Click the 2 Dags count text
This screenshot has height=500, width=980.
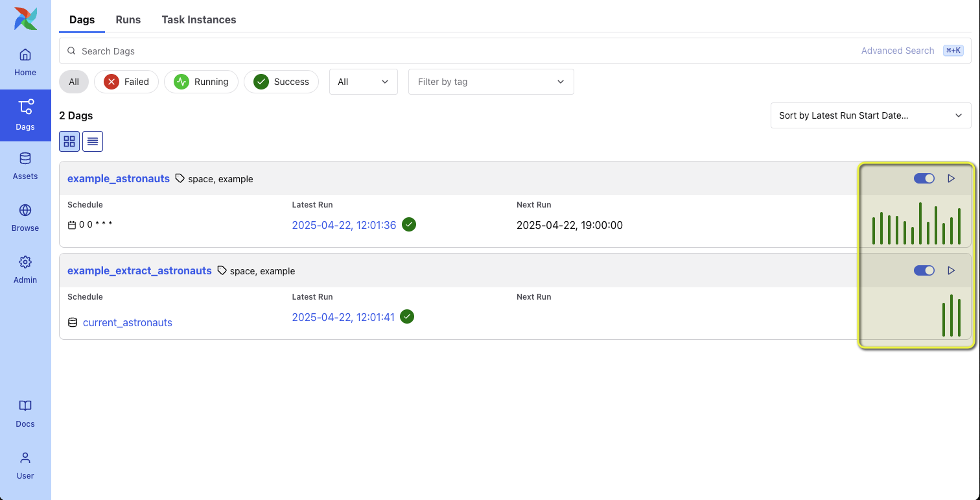click(76, 115)
